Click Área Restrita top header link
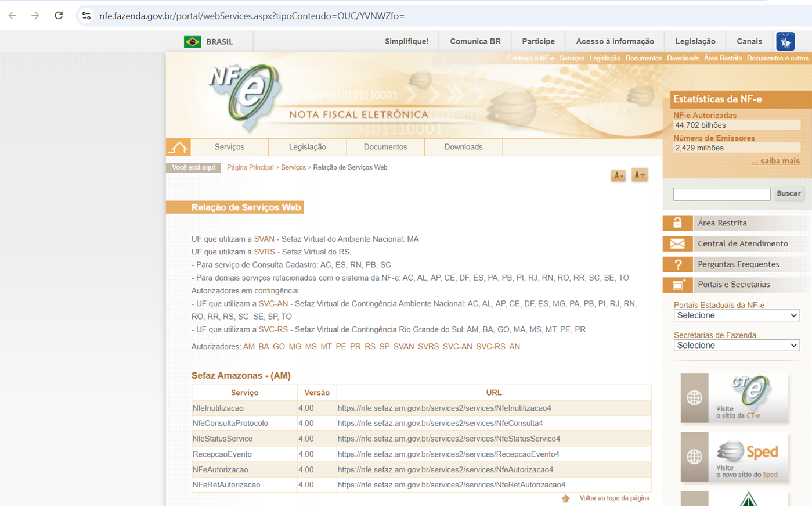Image resolution: width=812 pixels, height=506 pixels. 723,58
